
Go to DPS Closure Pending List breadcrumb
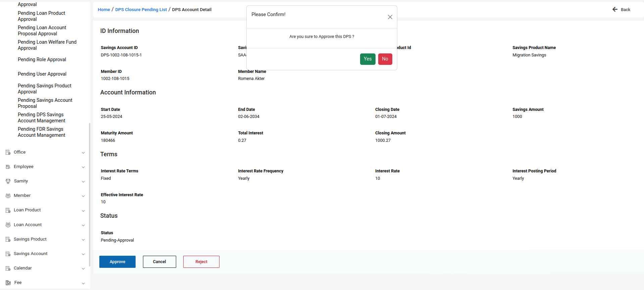141,10
